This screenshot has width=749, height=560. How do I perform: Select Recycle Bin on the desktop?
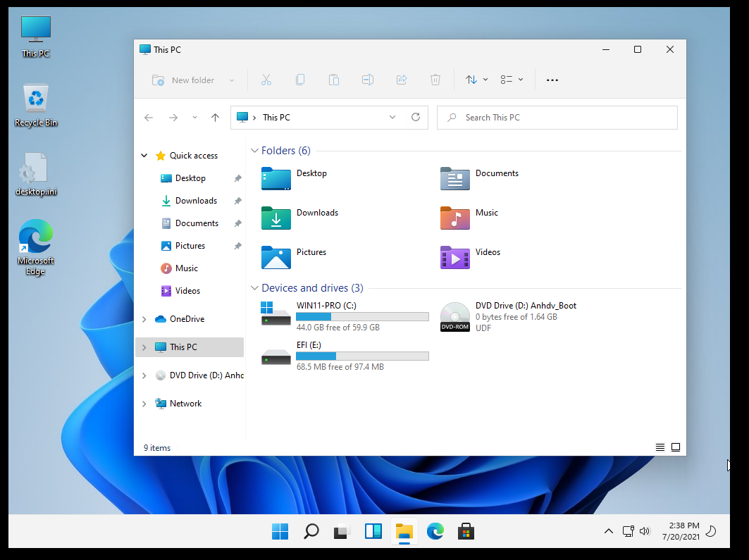(36, 105)
